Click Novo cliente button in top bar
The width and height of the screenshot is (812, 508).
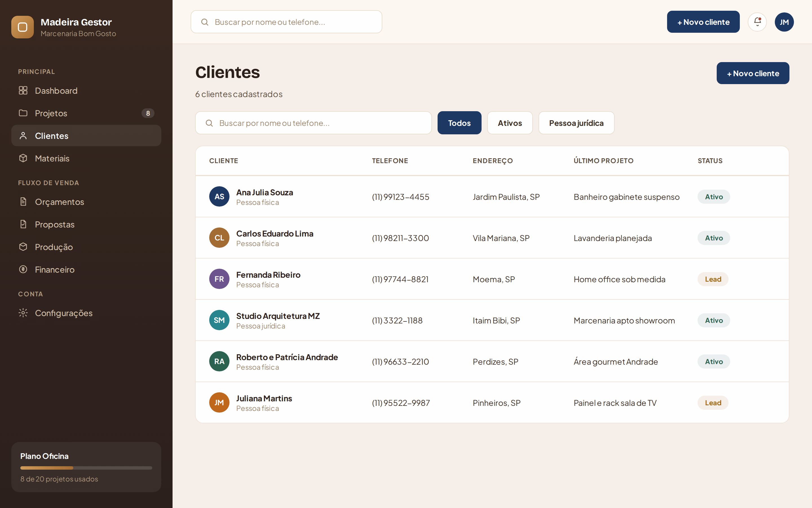(x=703, y=22)
